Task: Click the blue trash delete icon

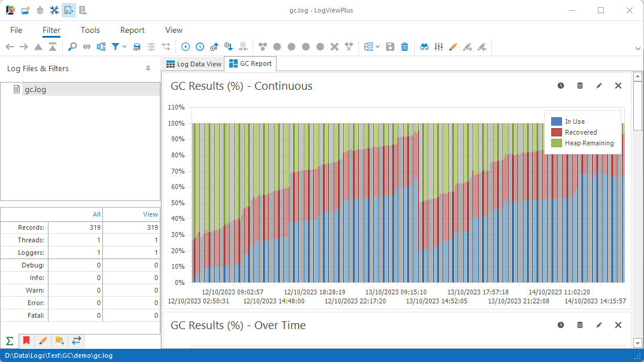Action: coord(405,47)
